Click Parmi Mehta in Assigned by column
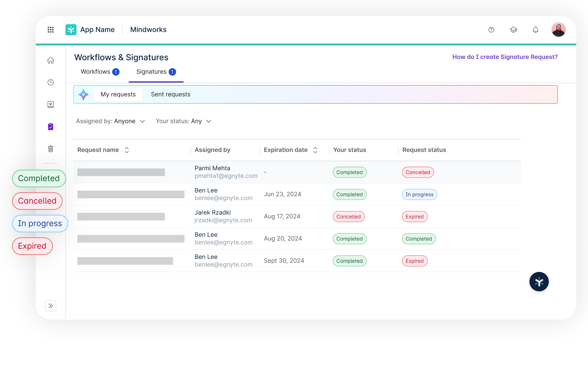Screen dimensions: 588x368 [212, 168]
